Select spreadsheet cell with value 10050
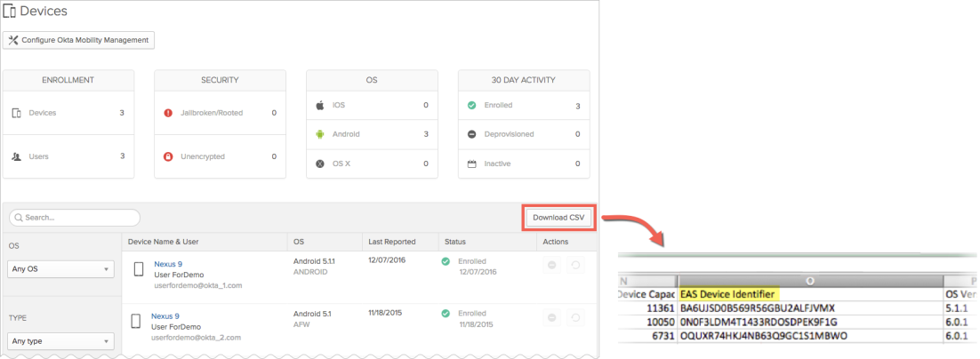The height and width of the screenshot is (359, 980). point(648,323)
